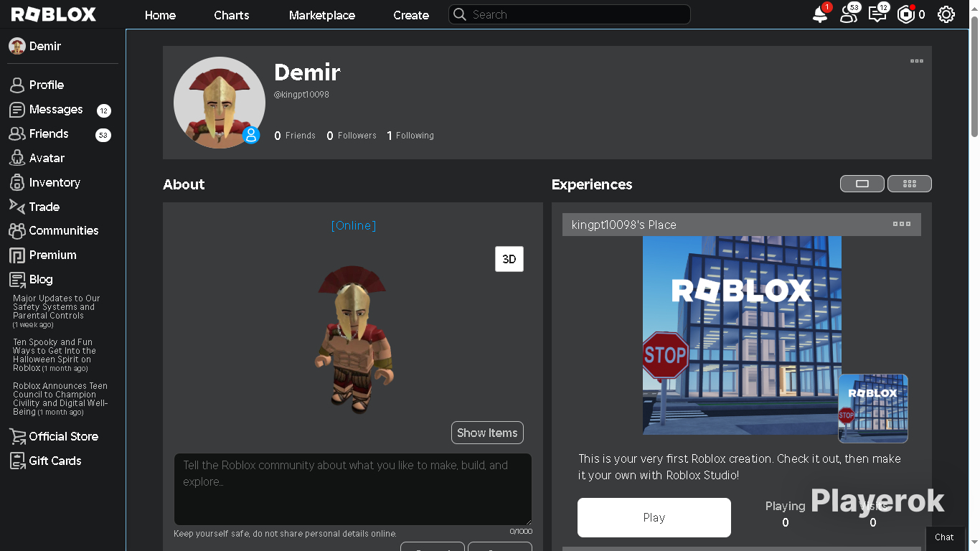The width and height of the screenshot is (980, 551).
Task: Click the @kingpt10098 username text
Action: click(x=301, y=95)
